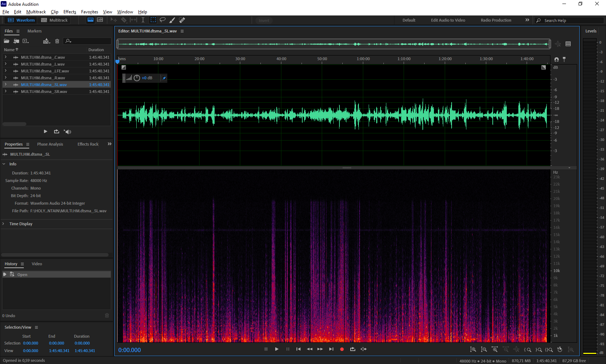606x364 pixels.
Task: Open the Effects menu
Action: (x=70, y=12)
